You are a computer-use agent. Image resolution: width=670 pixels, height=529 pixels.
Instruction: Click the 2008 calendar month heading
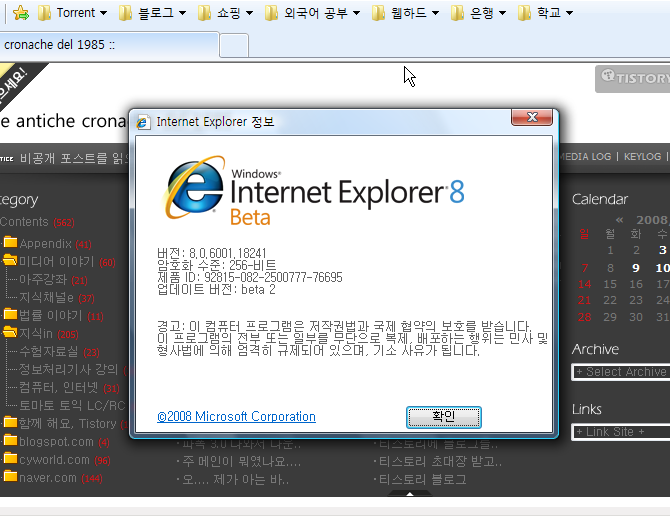click(x=652, y=220)
